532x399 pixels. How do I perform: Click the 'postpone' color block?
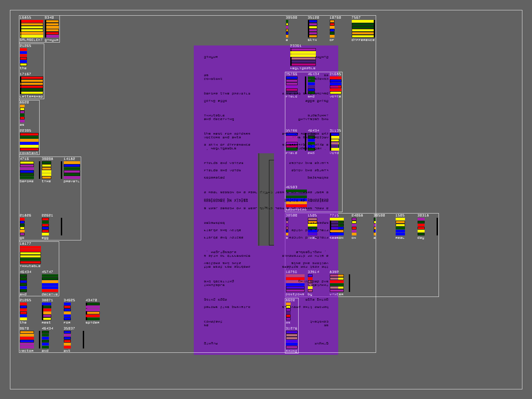[x=295, y=283]
